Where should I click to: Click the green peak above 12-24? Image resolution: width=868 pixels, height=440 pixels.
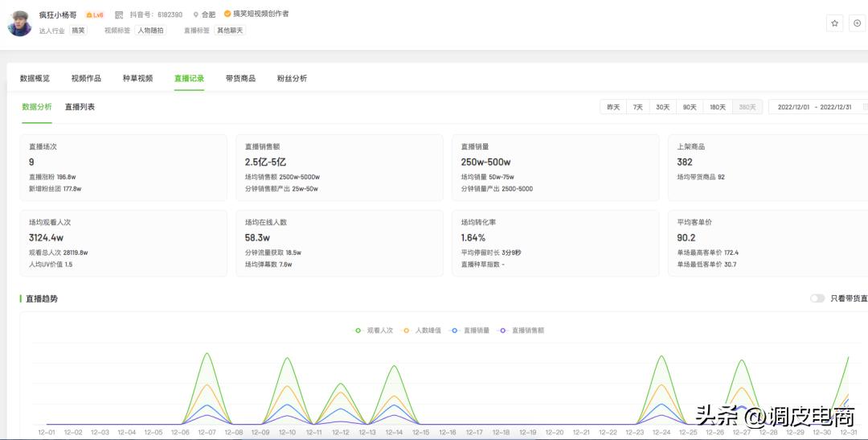click(661, 357)
